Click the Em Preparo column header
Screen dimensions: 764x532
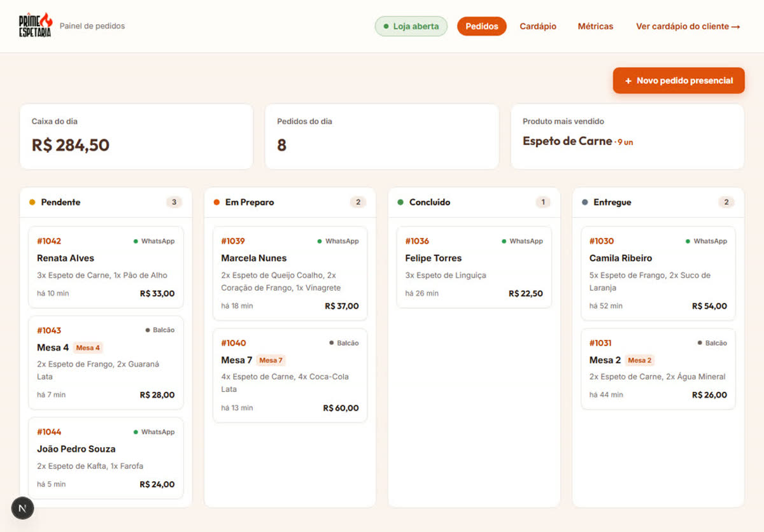[290, 202]
